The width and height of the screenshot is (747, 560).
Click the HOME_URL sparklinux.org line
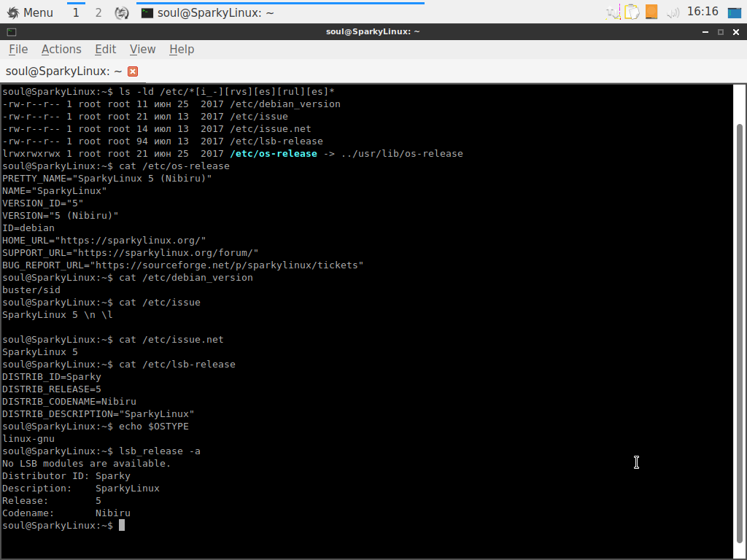click(x=104, y=241)
